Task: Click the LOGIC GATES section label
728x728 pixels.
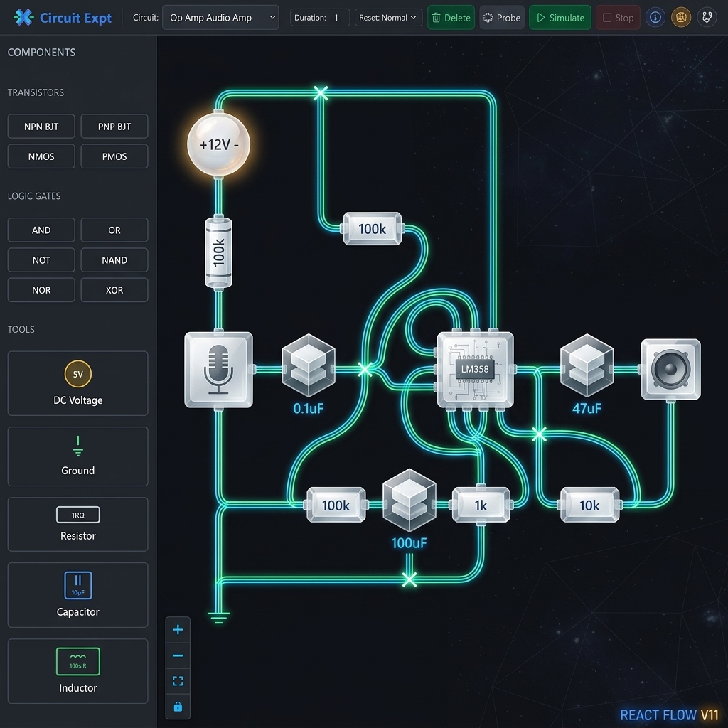Action: [x=34, y=196]
